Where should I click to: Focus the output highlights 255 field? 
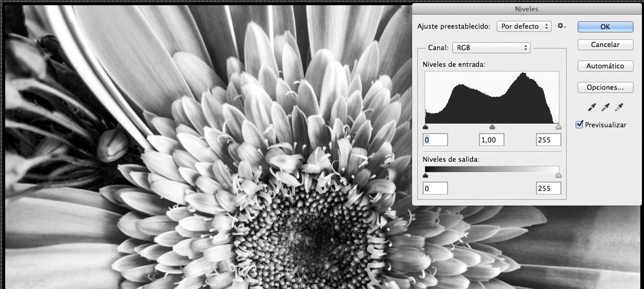[x=548, y=188]
